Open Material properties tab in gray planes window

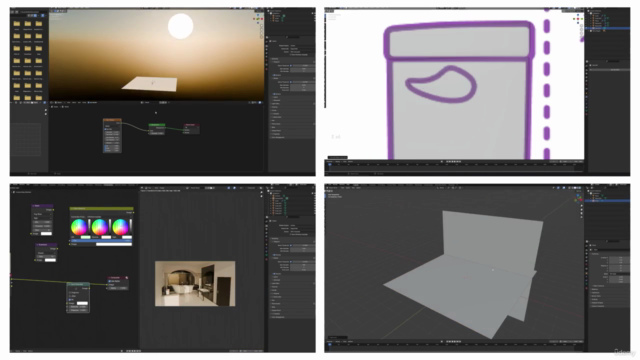point(587,288)
